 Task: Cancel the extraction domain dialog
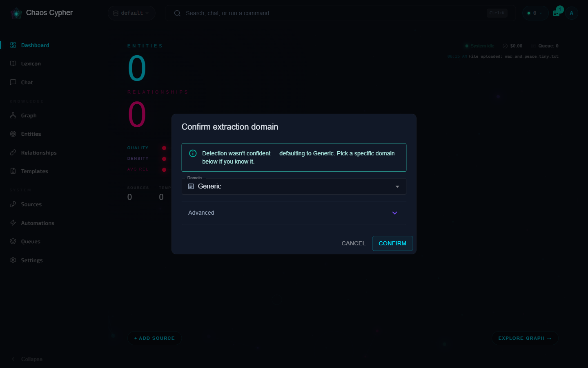(x=354, y=243)
